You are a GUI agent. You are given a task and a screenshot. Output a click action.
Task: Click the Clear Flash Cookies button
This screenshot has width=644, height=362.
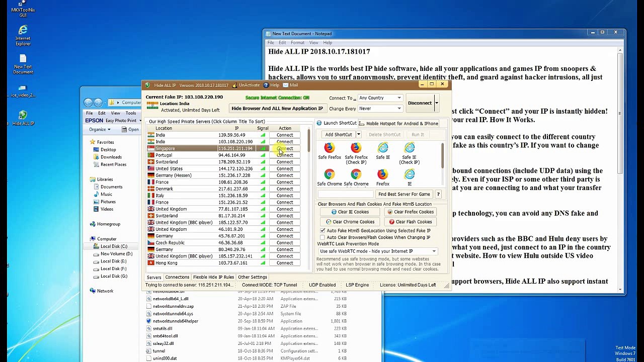pos(411,222)
